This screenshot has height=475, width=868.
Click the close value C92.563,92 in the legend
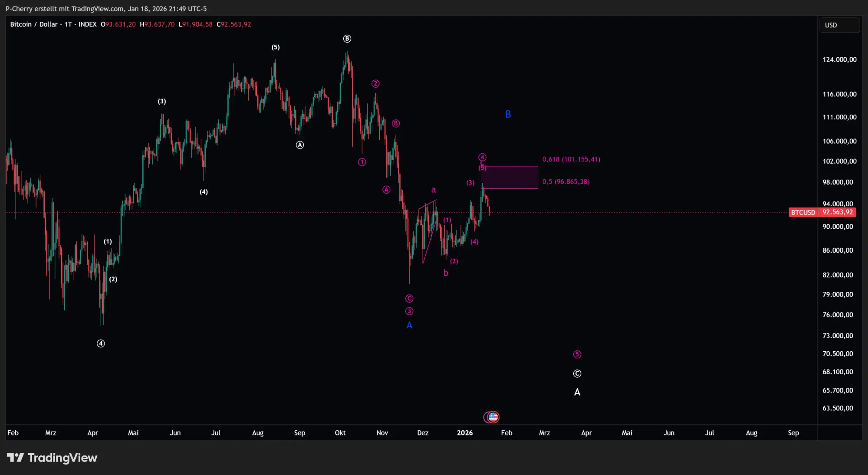pos(234,24)
